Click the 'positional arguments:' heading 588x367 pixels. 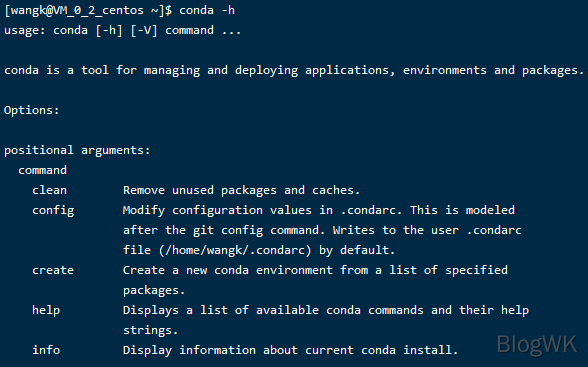click(x=77, y=151)
